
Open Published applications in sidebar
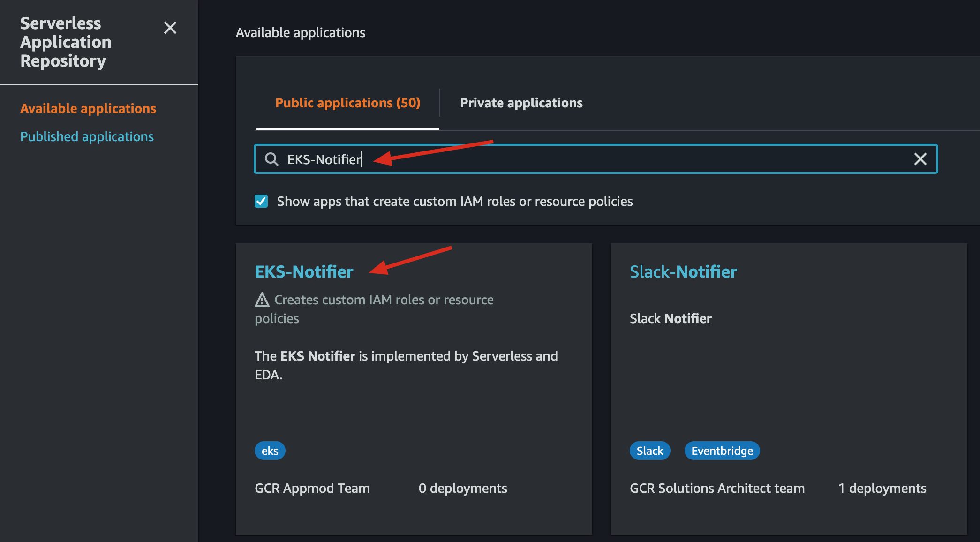87,136
